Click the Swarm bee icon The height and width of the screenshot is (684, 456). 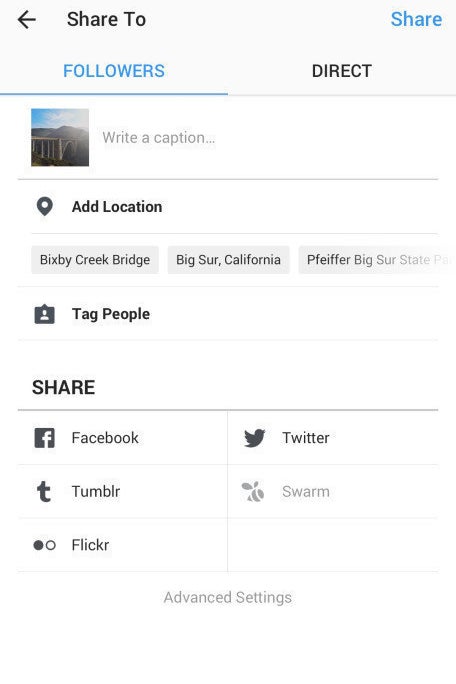click(253, 492)
